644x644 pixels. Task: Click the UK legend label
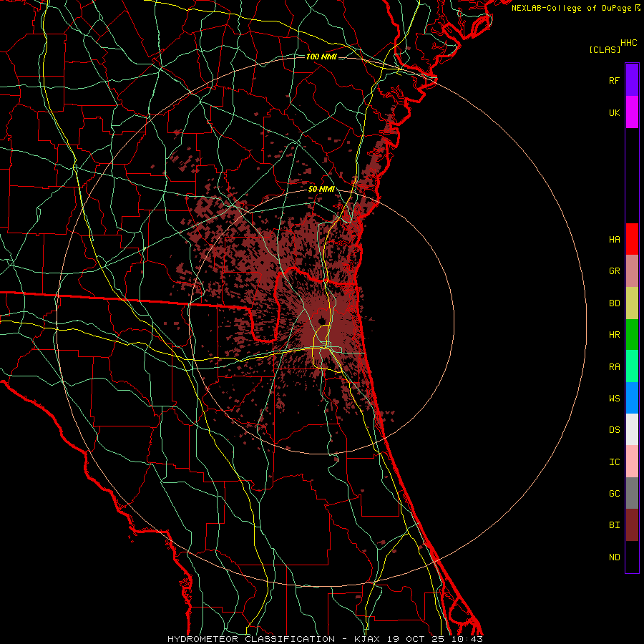tap(614, 112)
